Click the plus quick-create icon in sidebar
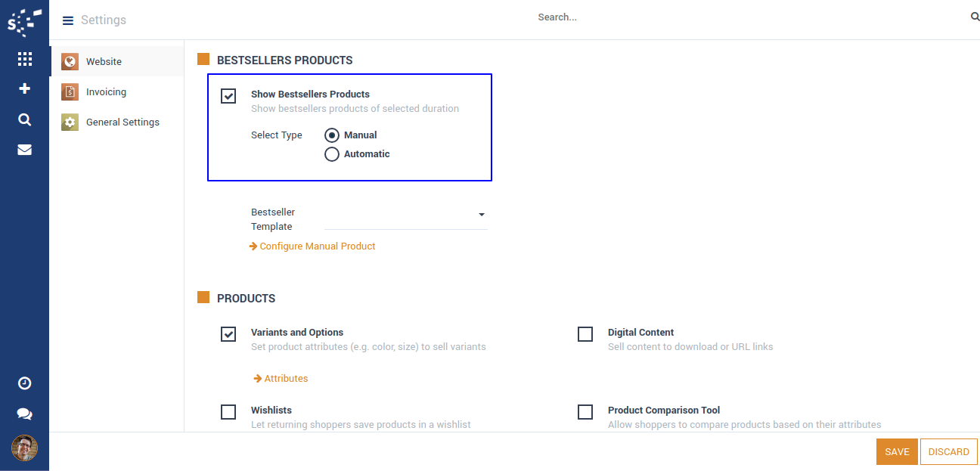The width and height of the screenshot is (980, 471). pos(24,88)
